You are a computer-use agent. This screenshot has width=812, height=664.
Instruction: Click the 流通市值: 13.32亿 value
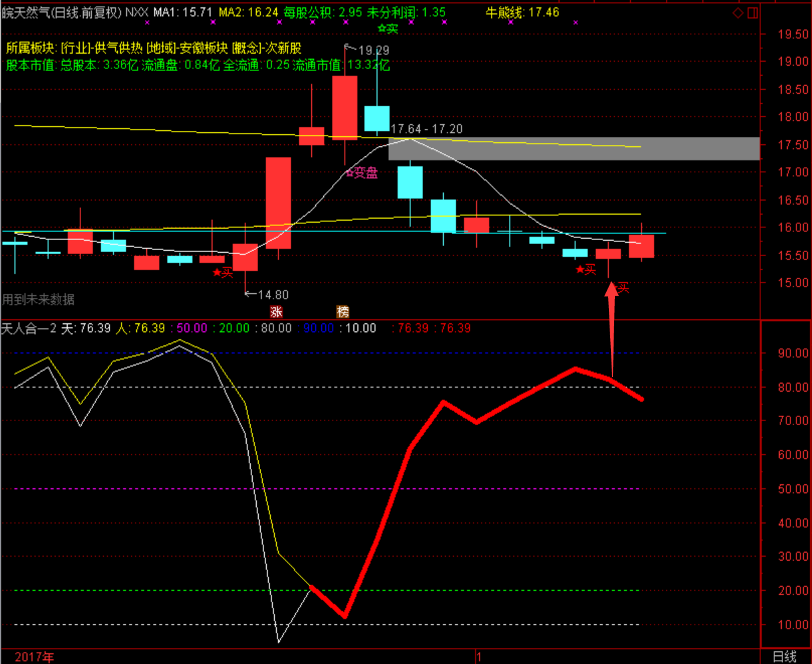point(341,66)
